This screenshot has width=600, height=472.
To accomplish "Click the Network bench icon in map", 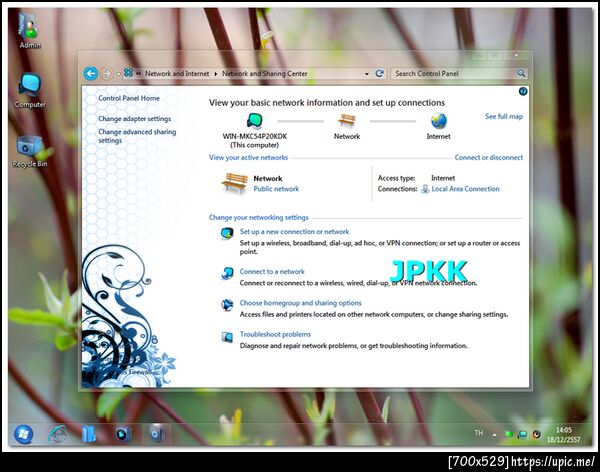I will (x=347, y=121).
